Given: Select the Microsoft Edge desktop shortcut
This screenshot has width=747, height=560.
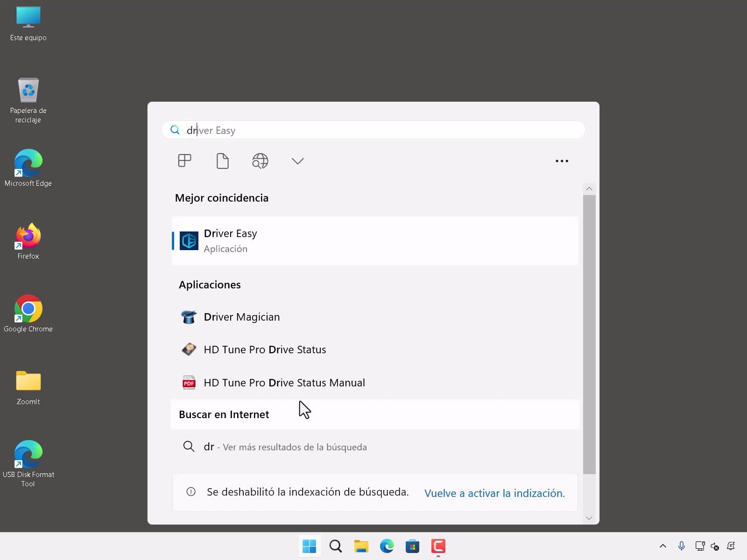Looking at the screenshot, I should click(x=28, y=168).
